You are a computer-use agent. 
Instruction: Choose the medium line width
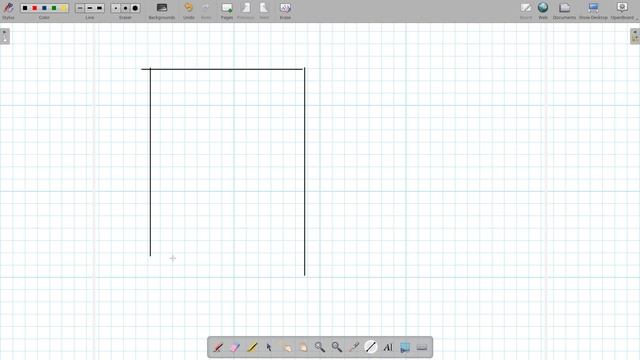tap(90, 8)
